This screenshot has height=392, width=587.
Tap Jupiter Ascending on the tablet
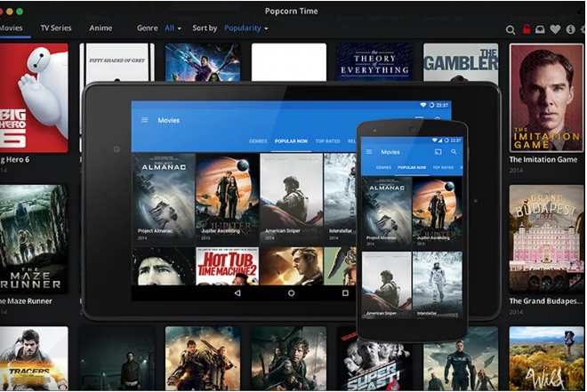227,199
